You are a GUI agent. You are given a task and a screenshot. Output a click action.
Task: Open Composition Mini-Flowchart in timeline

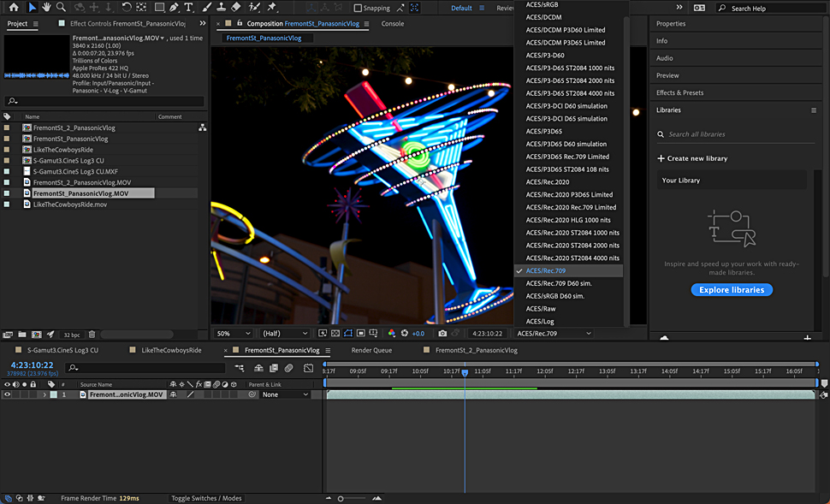240,368
